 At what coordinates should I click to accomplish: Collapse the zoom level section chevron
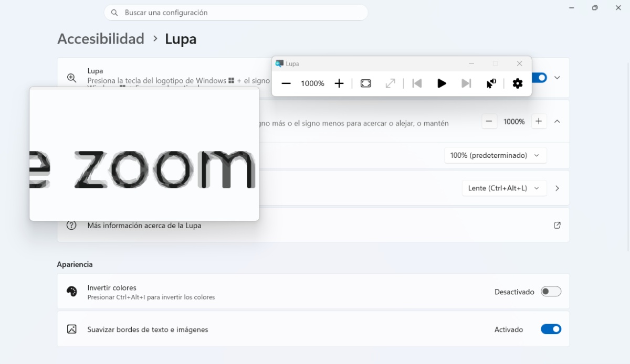557,121
